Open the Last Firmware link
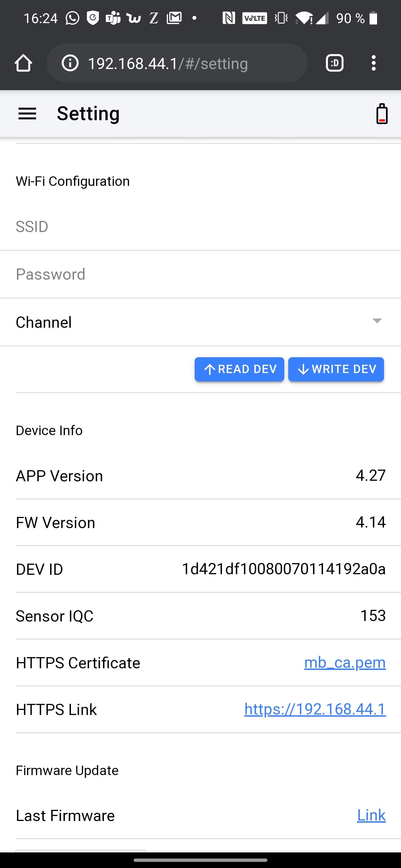The image size is (401, 868). click(x=371, y=815)
